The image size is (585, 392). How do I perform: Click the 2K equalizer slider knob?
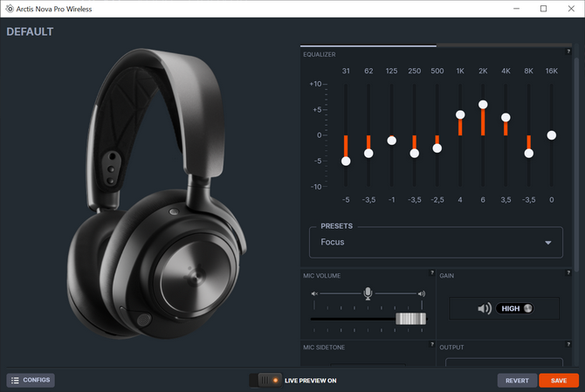pyautogui.click(x=483, y=105)
